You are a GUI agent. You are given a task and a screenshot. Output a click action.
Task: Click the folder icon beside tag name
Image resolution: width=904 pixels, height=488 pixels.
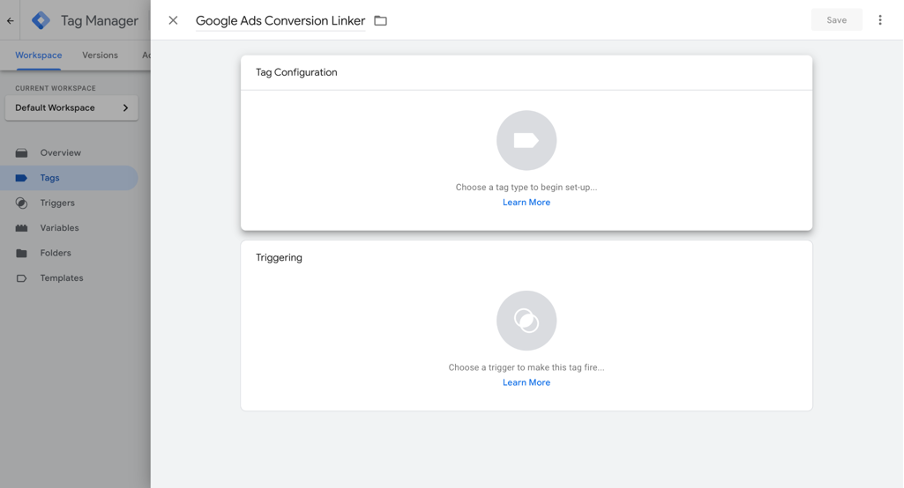pyautogui.click(x=380, y=21)
